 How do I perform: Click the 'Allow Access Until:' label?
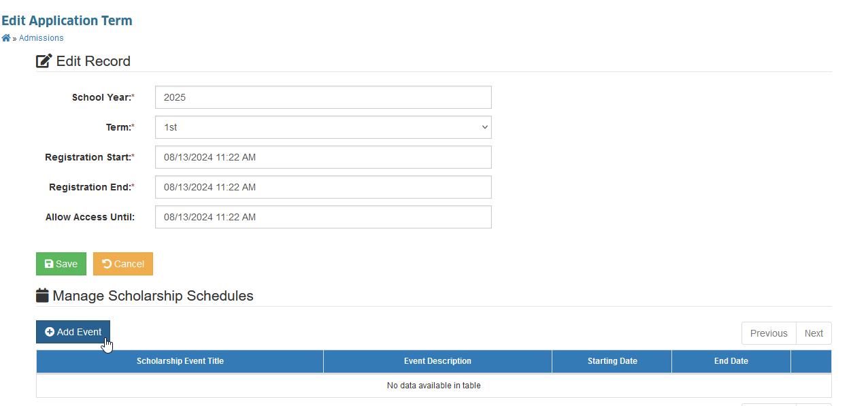pyautogui.click(x=90, y=217)
